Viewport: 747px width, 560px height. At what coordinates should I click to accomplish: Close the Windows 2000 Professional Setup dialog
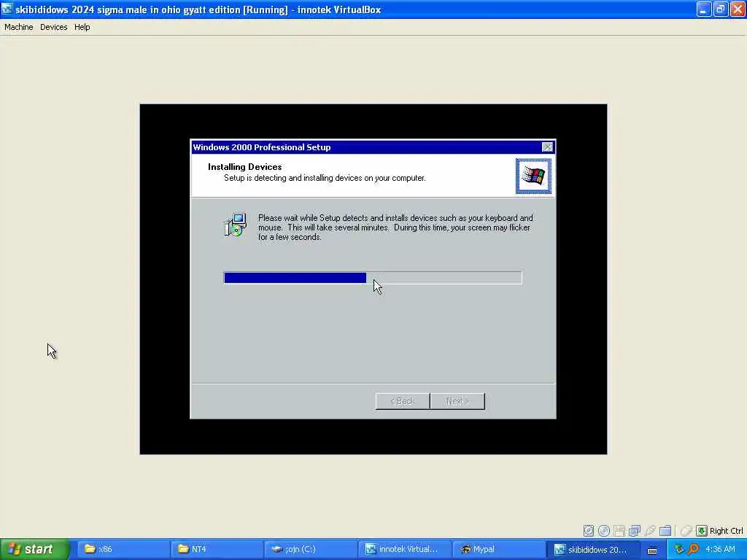[547, 147]
